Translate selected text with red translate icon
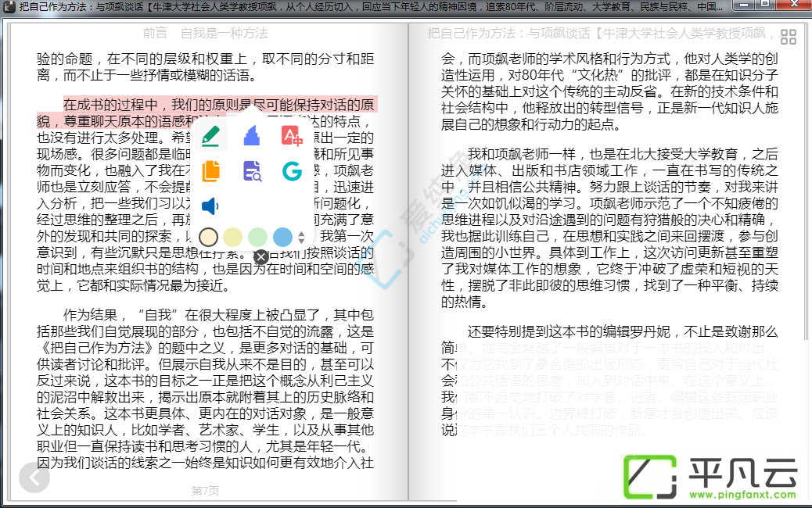This screenshot has height=508, width=812. pos(292,136)
